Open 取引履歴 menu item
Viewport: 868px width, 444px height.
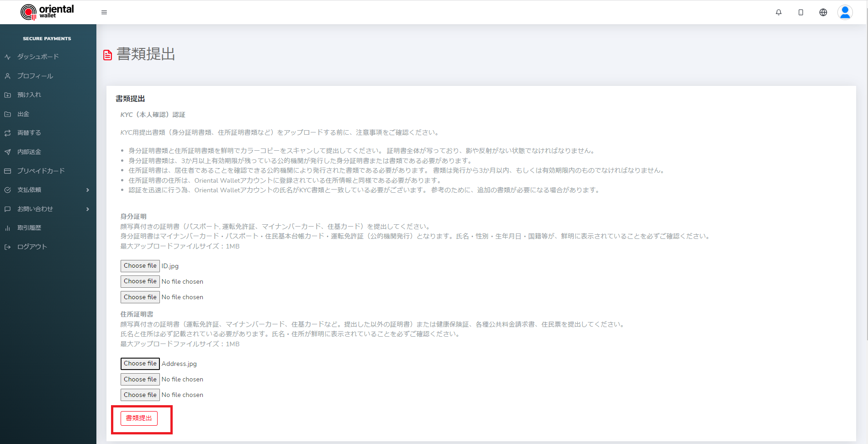click(29, 227)
